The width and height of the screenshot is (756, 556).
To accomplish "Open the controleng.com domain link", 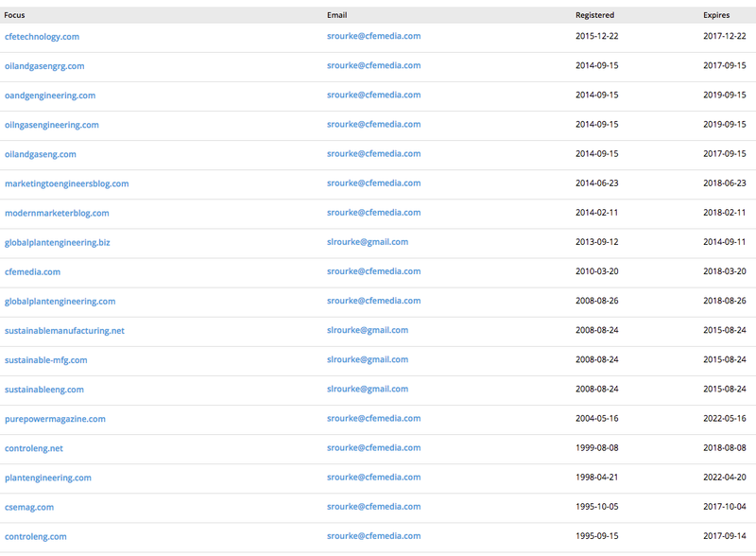I will (36, 537).
